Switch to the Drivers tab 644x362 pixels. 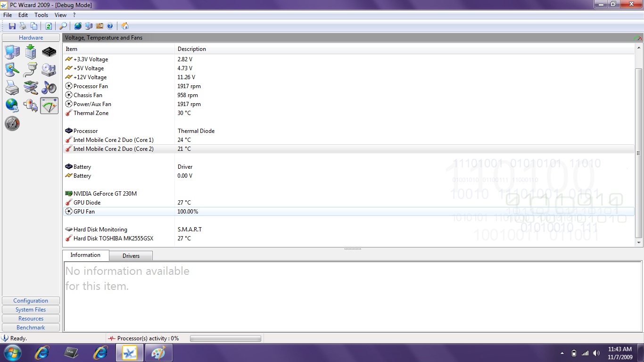(x=131, y=256)
